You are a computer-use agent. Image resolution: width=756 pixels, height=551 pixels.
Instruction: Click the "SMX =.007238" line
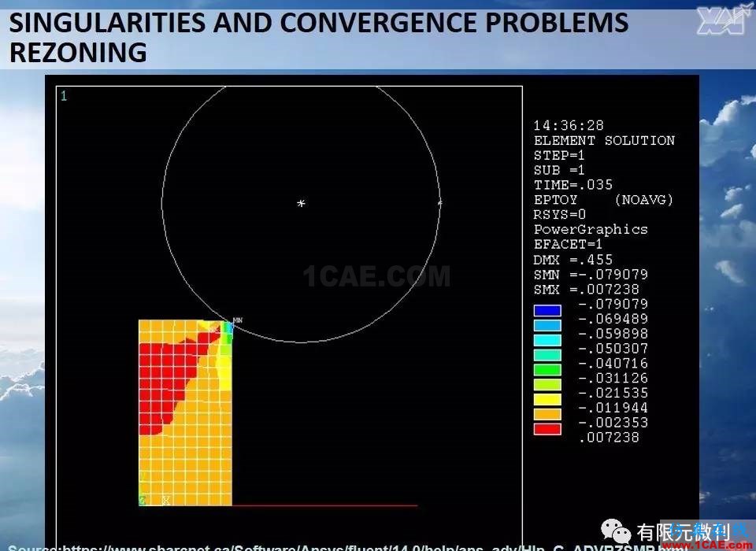tap(586, 289)
